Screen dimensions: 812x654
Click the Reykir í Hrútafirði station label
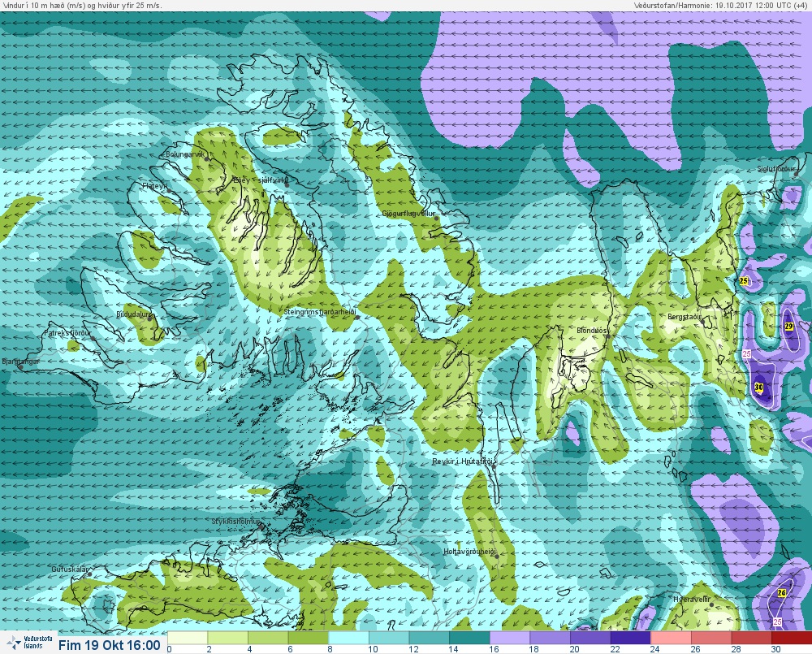point(464,461)
